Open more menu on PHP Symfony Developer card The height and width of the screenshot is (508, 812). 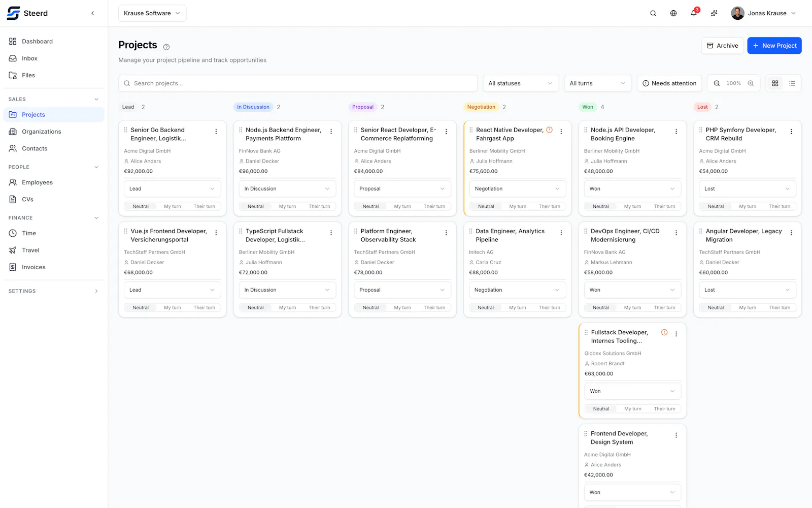coord(791,132)
